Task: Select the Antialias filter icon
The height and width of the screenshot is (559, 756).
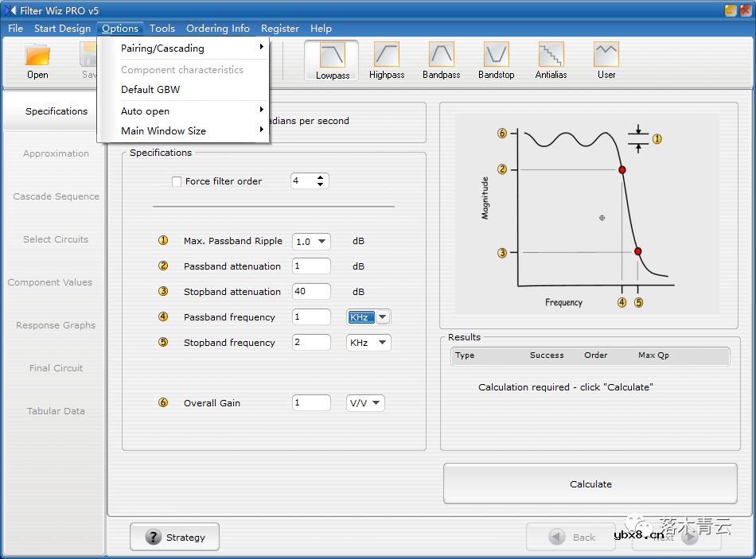Action: 551,56
